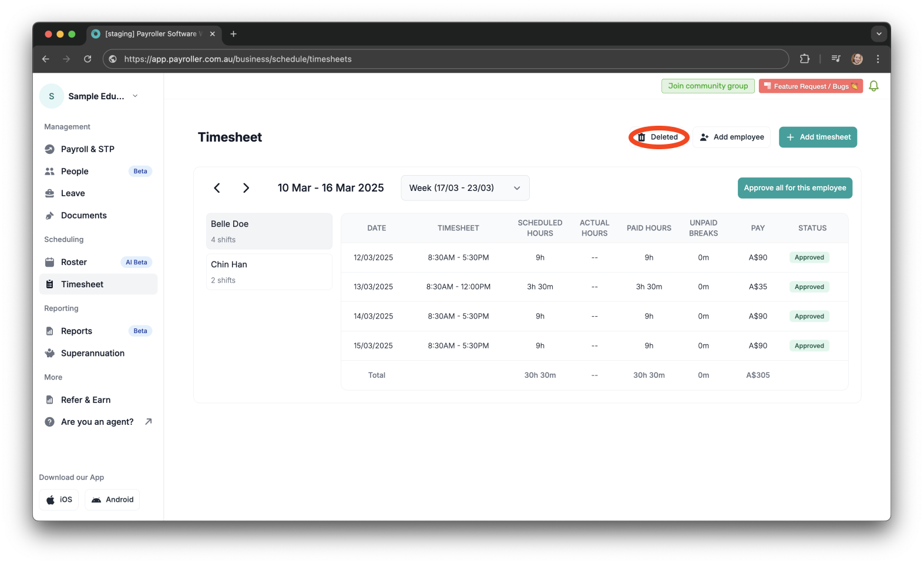This screenshot has height=564, width=924.
Task: Click the A$305 total pay
Action: (x=758, y=375)
